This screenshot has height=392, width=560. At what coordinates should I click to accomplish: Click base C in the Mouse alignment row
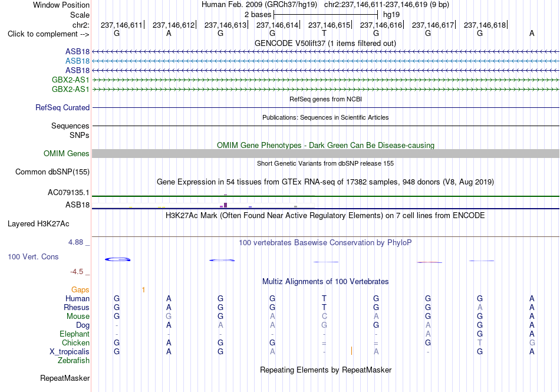(324, 317)
